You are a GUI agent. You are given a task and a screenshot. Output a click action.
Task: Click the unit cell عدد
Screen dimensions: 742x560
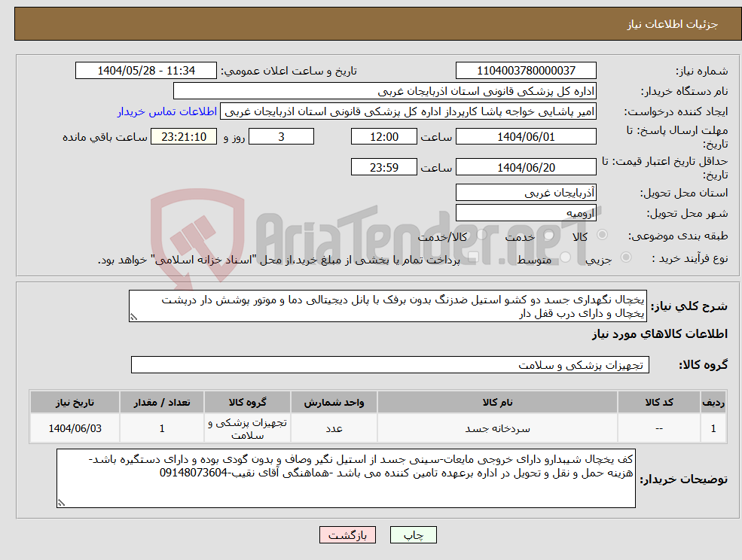coord(334,428)
